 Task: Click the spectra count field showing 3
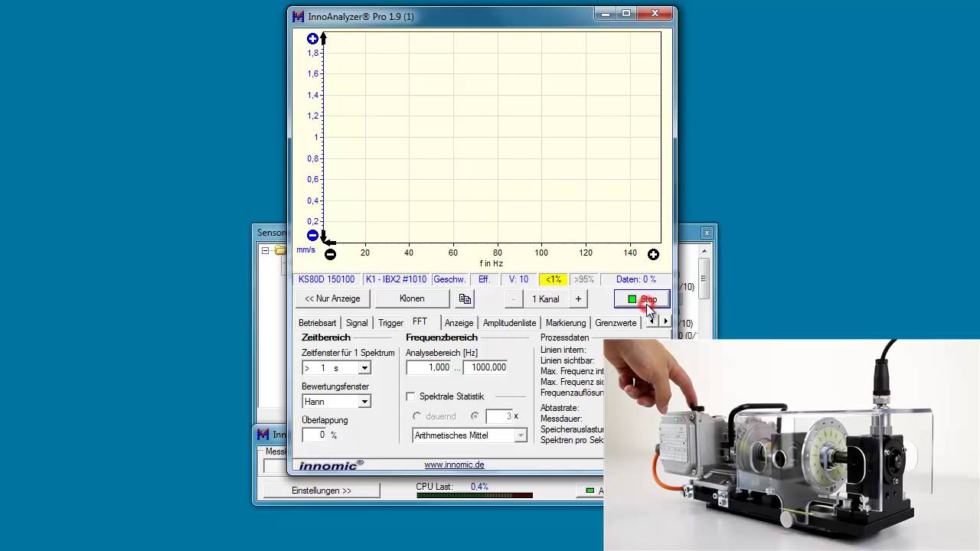499,416
